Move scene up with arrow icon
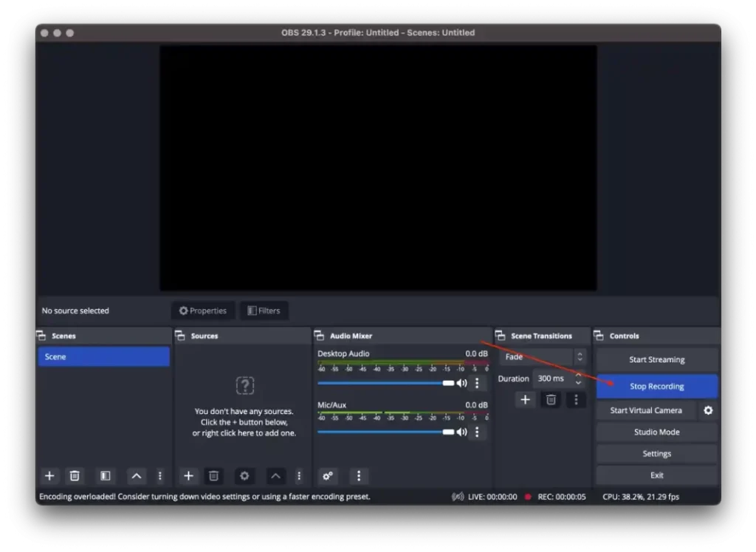This screenshot has width=756, height=552. 137,476
